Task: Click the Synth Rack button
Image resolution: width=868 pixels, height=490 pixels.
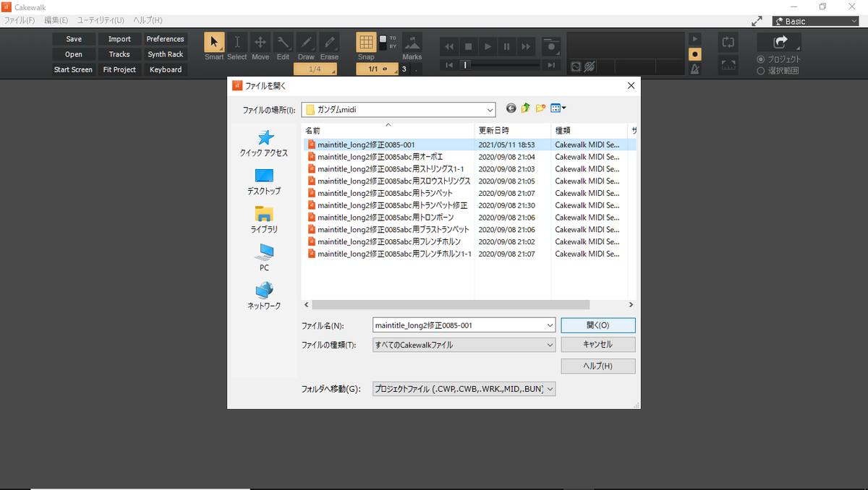Action: click(x=166, y=54)
